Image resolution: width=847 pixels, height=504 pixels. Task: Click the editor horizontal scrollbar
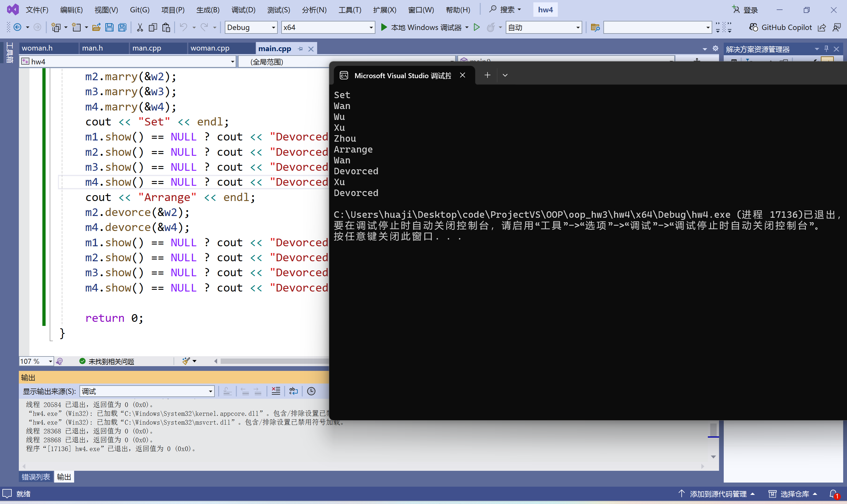pyautogui.click(x=272, y=361)
